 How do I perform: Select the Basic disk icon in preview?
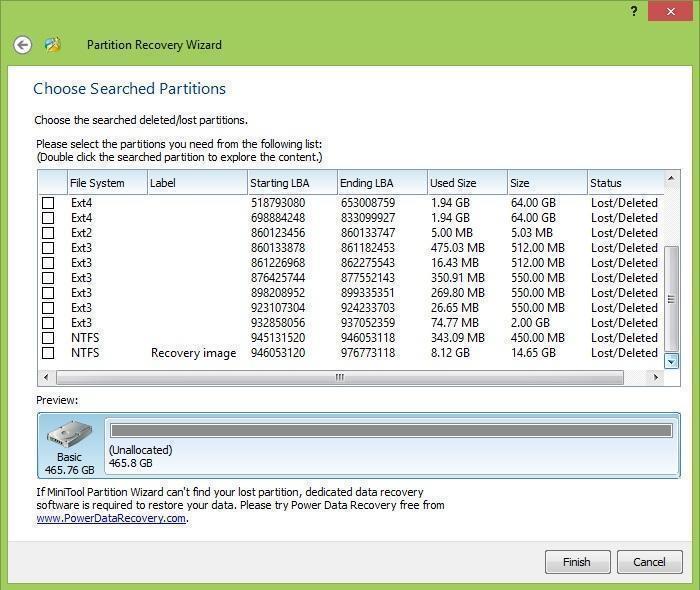pos(69,443)
